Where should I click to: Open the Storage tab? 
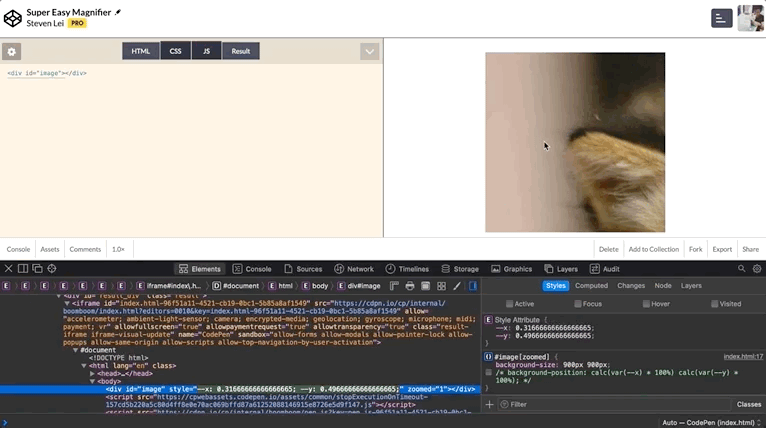460,269
